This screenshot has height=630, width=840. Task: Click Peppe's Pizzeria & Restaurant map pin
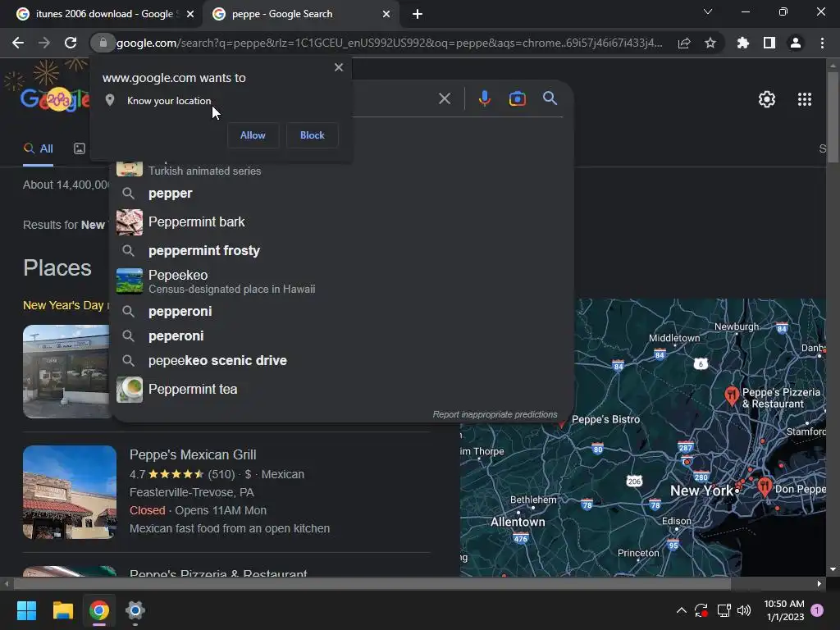[731, 395]
